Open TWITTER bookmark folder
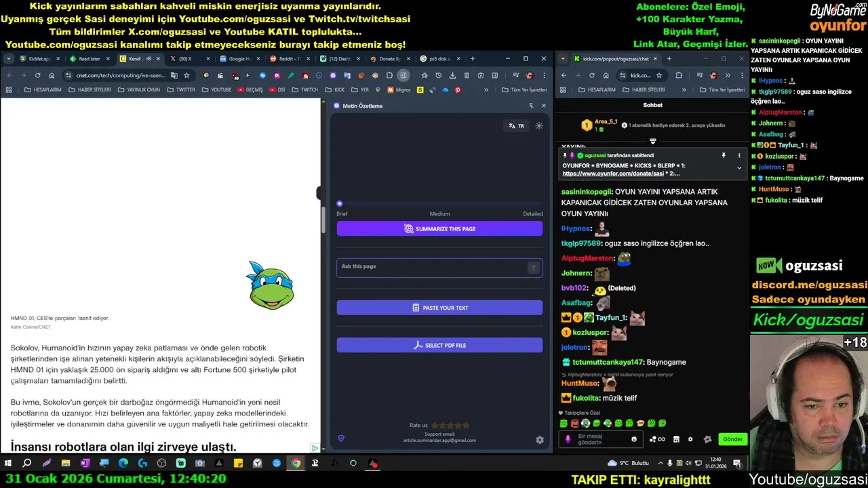The image size is (868, 488). coord(181,89)
